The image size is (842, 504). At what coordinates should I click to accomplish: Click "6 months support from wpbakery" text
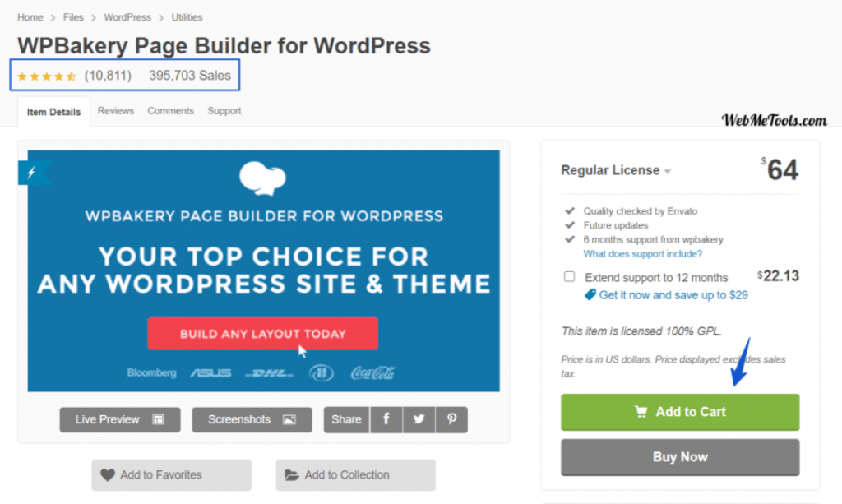point(654,239)
